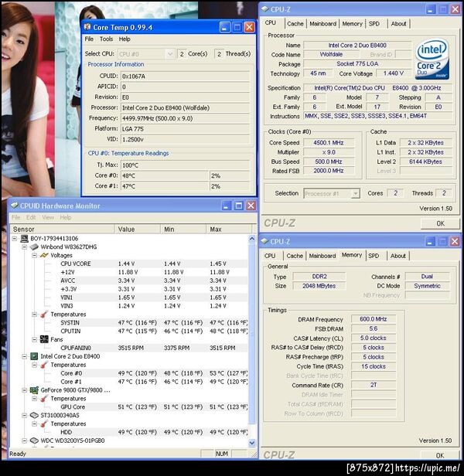Click the Core Temp title bar icon
The image size is (464, 476).
tap(87, 27)
